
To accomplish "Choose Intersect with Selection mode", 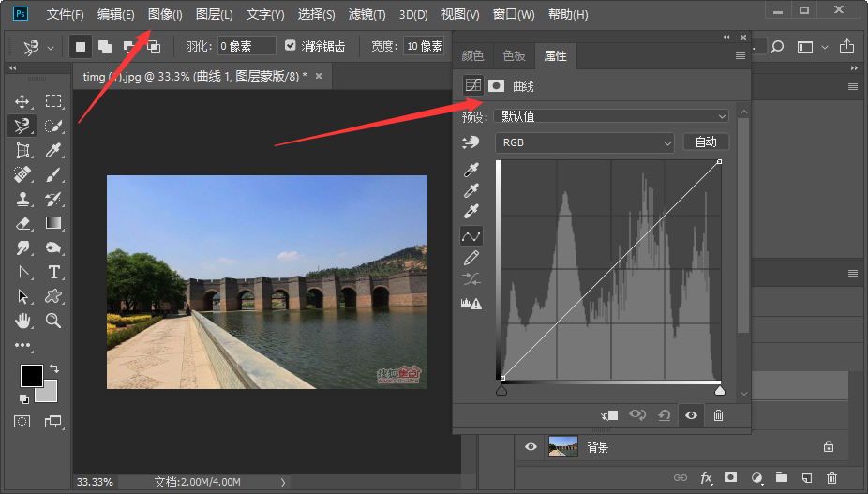I will (x=154, y=47).
